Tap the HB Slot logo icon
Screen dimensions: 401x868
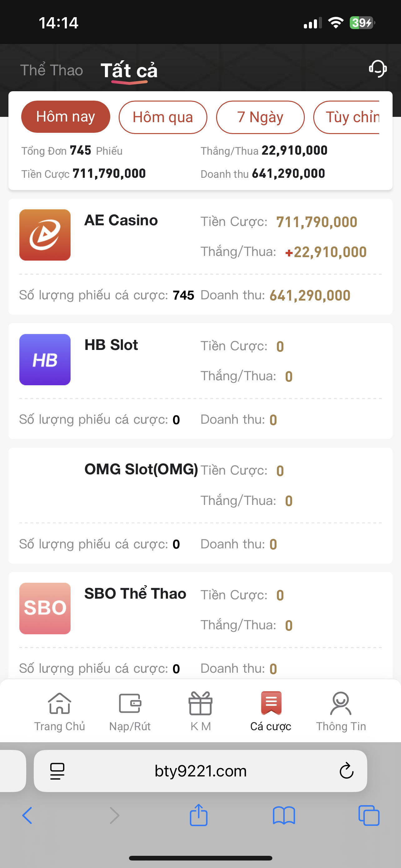click(45, 360)
